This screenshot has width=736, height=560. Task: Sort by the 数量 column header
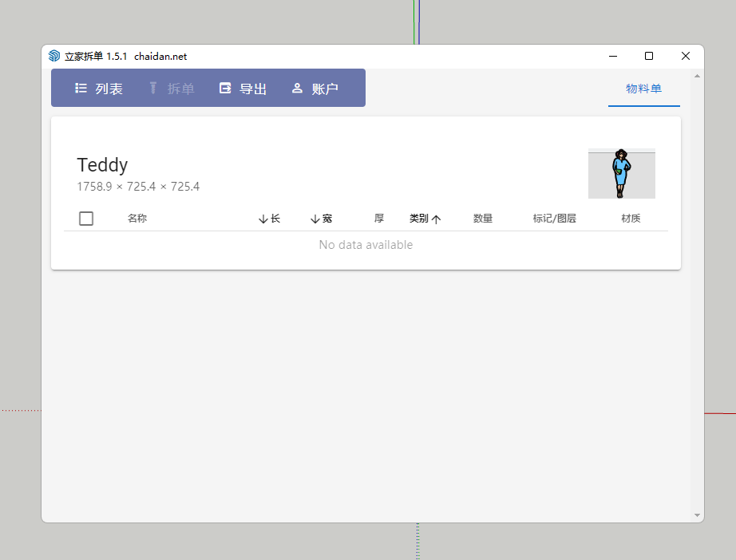click(483, 219)
